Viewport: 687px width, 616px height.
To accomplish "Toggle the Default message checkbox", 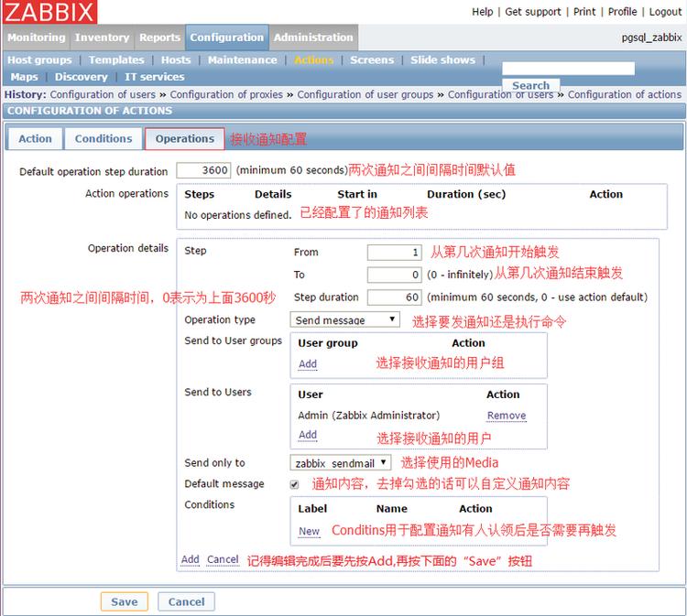I will click(x=295, y=484).
